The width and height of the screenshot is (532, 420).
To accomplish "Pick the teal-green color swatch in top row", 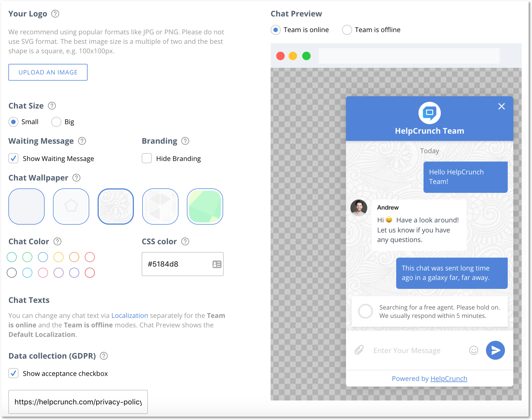I will (12, 257).
